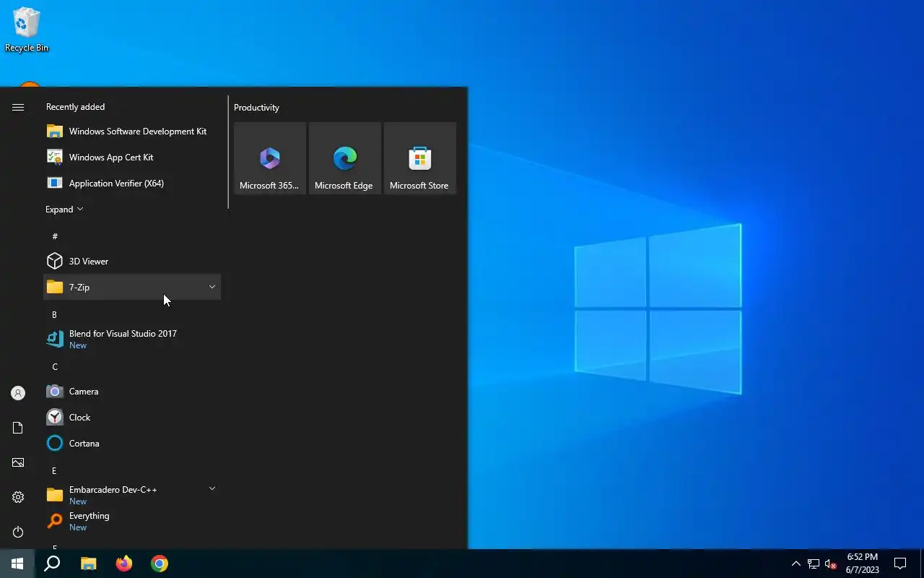Launch Application Verifier (X64)

tap(132, 184)
